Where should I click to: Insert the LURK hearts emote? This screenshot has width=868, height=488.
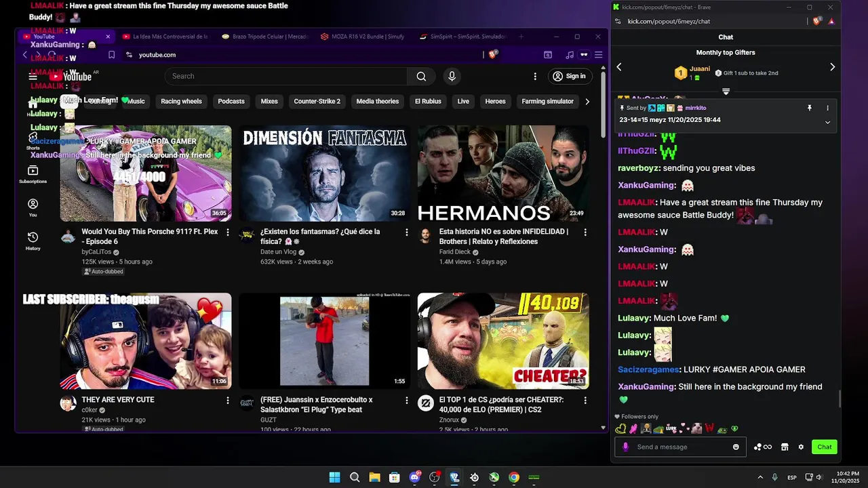click(x=671, y=428)
